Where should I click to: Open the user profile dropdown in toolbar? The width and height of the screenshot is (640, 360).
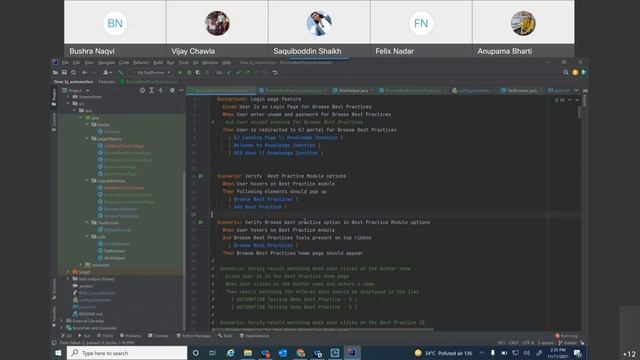coord(107,72)
